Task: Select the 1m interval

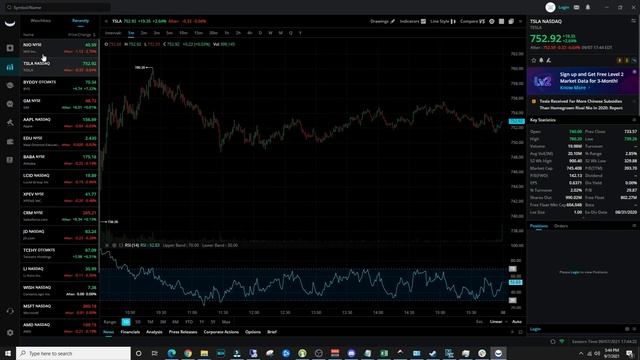Action: 131,33
